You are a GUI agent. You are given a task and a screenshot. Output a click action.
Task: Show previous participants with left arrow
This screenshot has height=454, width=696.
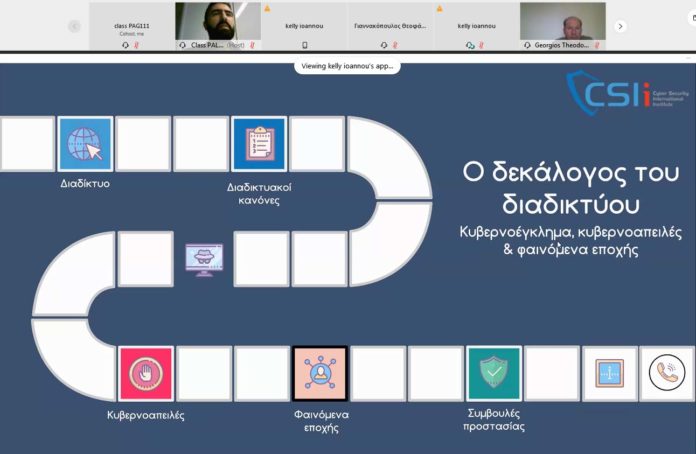(x=74, y=26)
